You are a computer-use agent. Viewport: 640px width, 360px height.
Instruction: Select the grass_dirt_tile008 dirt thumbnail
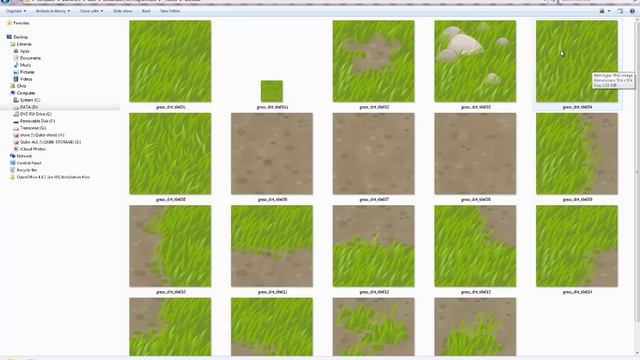(x=475, y=154)
